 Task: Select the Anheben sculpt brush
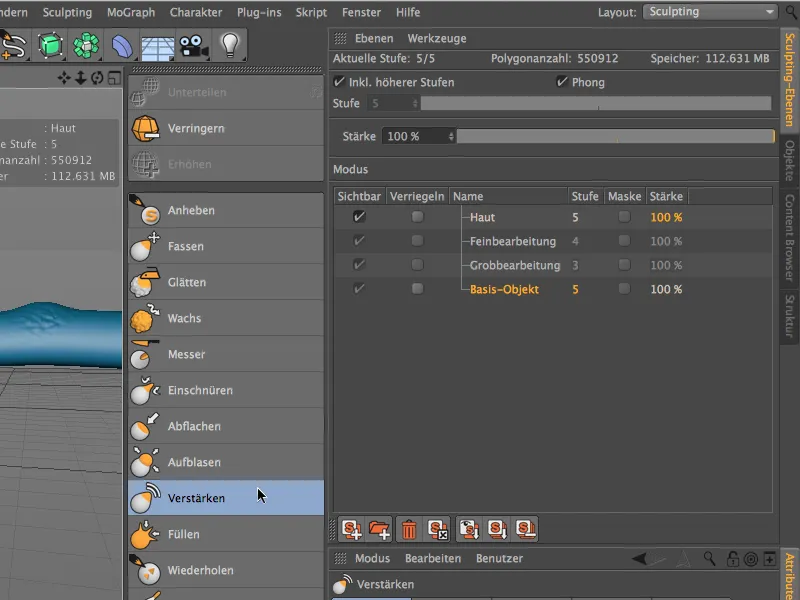[226, 210]
